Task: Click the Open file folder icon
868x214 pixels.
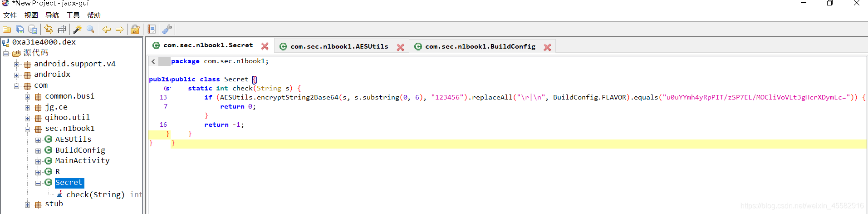Action: click(x=7, y=30)
